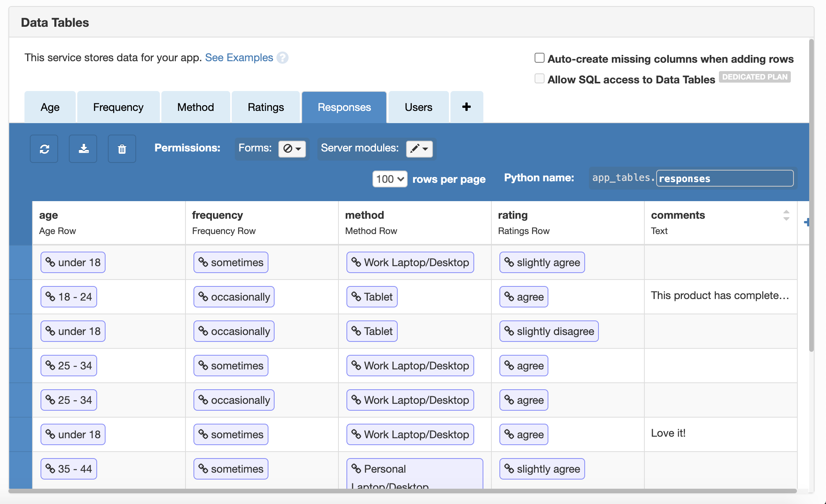
Task: Click the download table data icon
Action: (83, 149)
